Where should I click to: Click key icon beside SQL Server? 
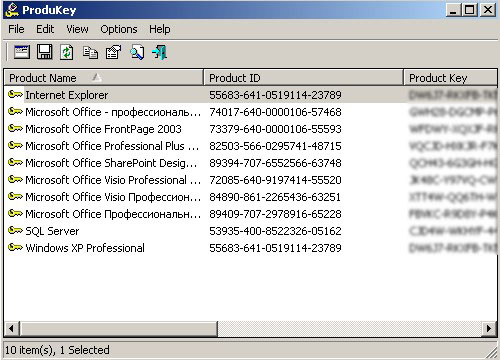coord(15,231)
